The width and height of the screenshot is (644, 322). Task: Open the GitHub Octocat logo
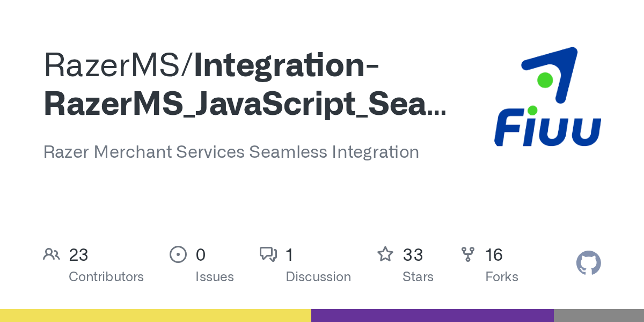point(588,264)
